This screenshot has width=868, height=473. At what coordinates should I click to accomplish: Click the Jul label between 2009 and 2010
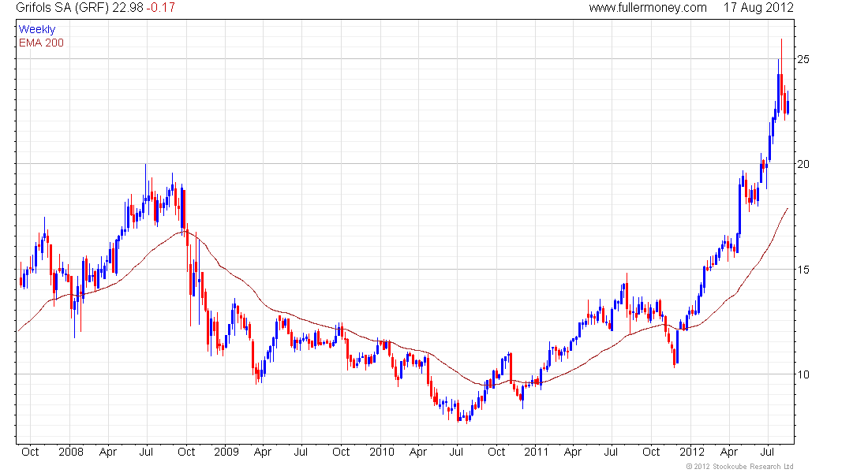[301, 452]
